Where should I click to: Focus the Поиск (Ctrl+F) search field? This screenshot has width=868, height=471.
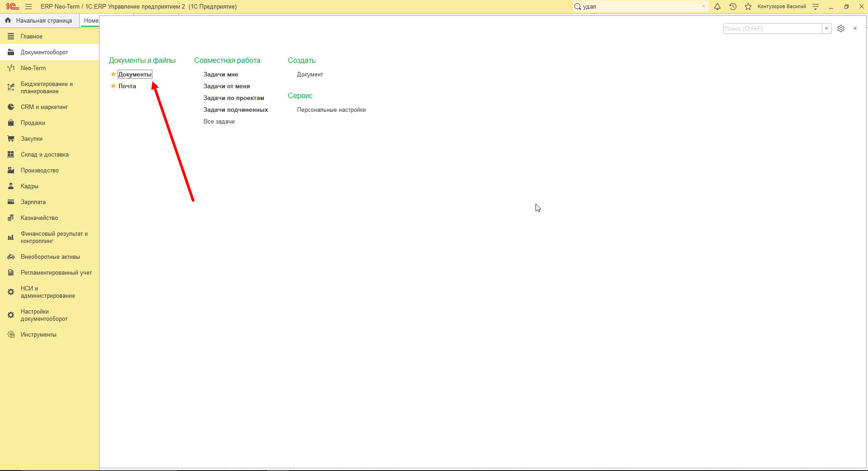point(773,29)
